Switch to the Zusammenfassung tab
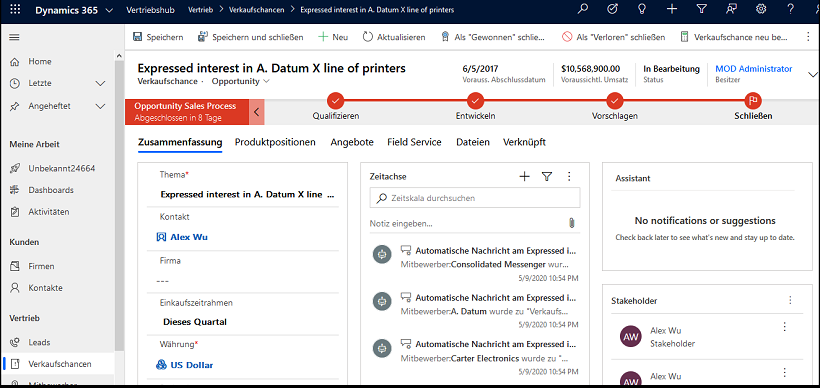This screenshot has height=388, width=820. coord(180,142)
